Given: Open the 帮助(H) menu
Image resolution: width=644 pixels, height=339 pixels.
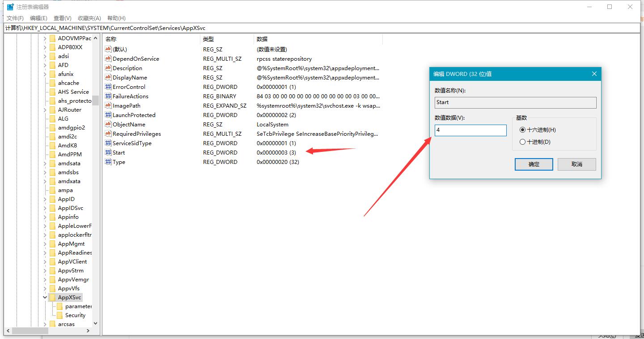Looking at the screenshot, I should (x=116, y=18).
